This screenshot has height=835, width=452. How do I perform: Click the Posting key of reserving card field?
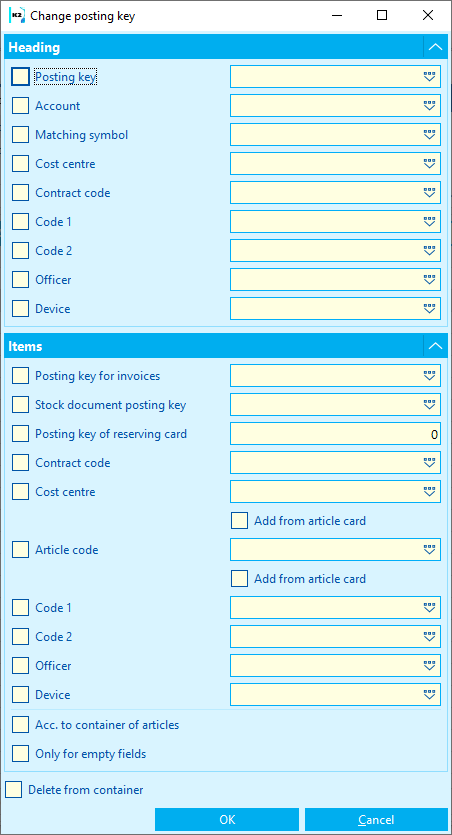[x=335, y=434]
